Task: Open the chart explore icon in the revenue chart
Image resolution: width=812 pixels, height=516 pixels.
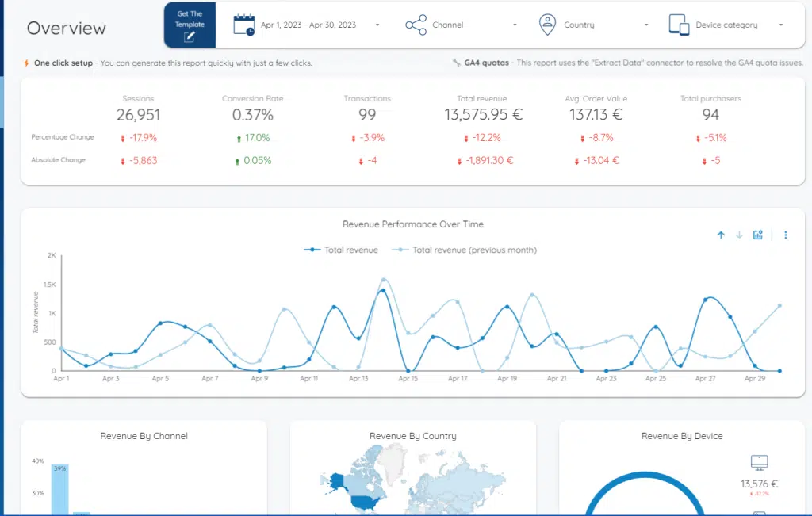Action: tap(758, 235)
